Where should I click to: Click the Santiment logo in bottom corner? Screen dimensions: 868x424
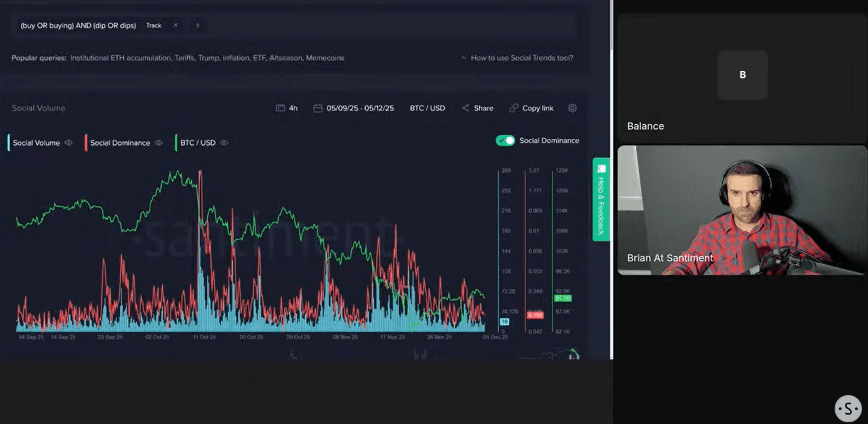[x=848, y=409]
